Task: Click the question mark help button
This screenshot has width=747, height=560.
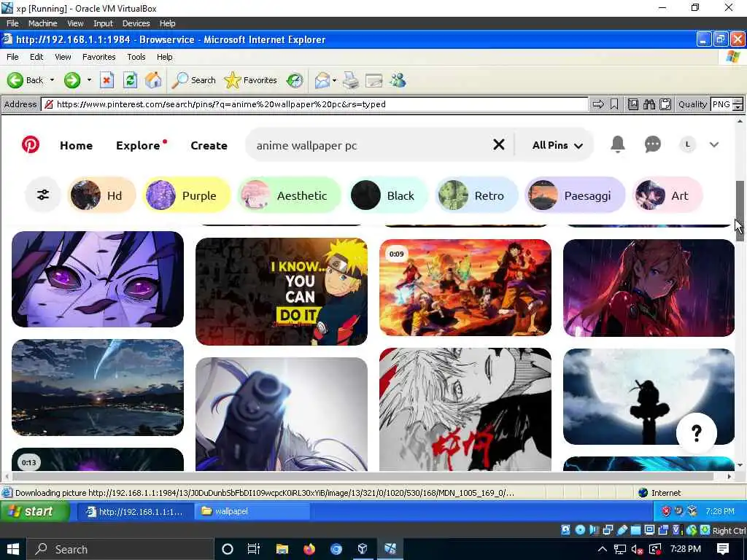Action: [x=696, y=433]
